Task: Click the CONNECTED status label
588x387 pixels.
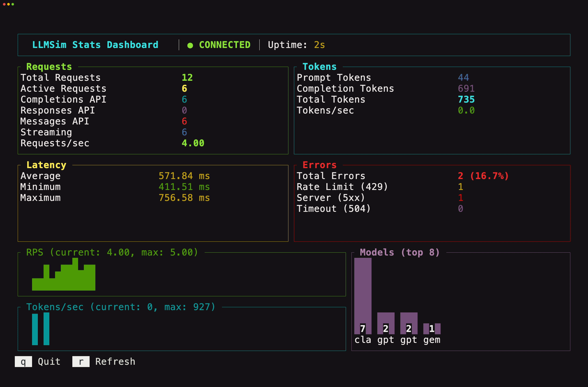Action: [225, 45]
